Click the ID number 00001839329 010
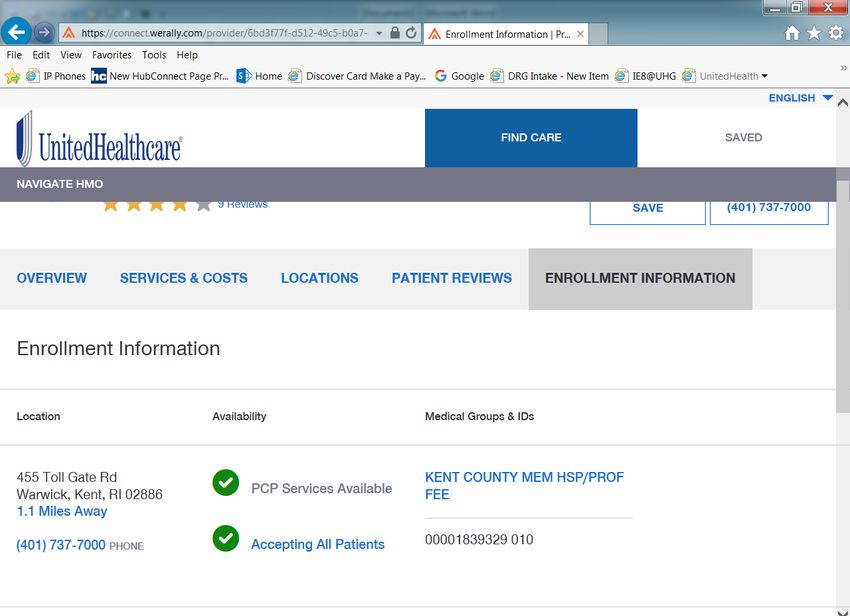This screenshot has width=850, height=616. coord(479,540)
